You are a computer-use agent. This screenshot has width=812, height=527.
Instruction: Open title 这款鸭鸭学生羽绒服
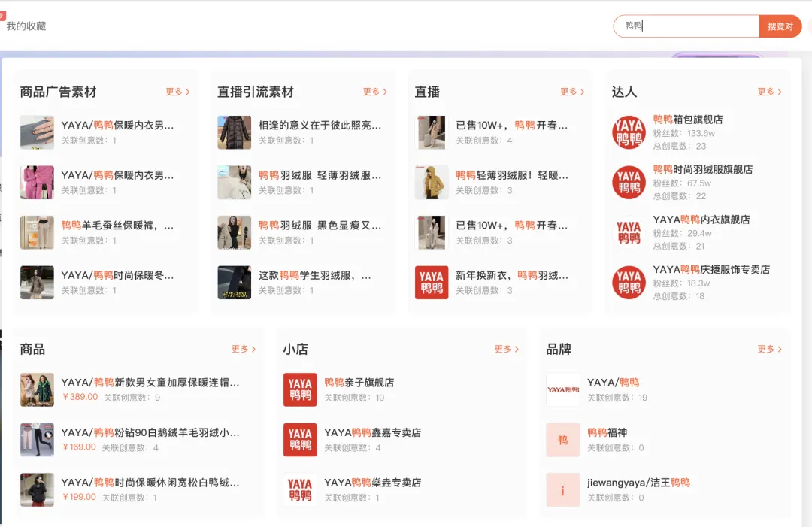[x=314, y=275]
